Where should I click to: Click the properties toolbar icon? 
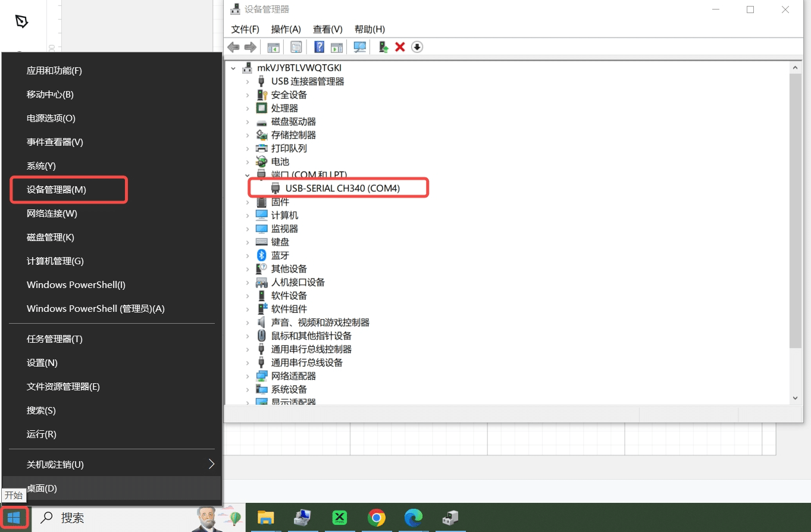click(x=296, y=47)
